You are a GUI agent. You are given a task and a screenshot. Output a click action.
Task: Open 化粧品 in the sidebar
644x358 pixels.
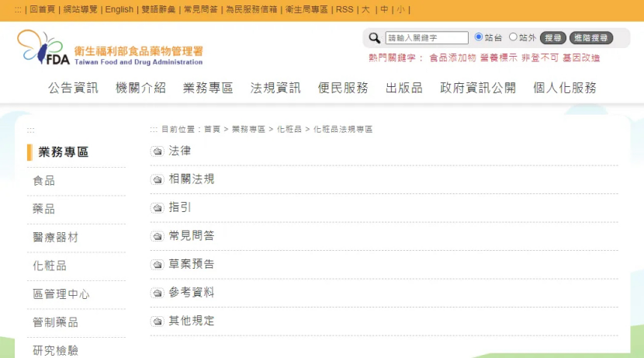(50, 266)
